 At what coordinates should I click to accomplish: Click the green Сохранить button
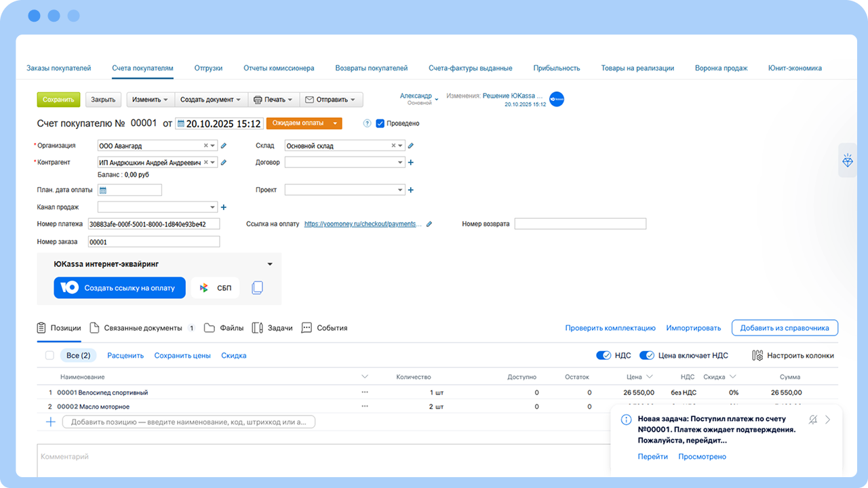pos(58,100)
